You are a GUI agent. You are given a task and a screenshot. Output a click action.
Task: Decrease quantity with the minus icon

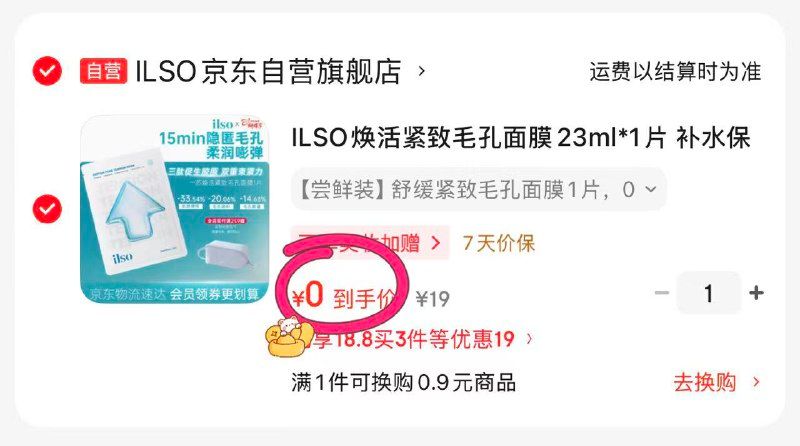click(662, 293)
